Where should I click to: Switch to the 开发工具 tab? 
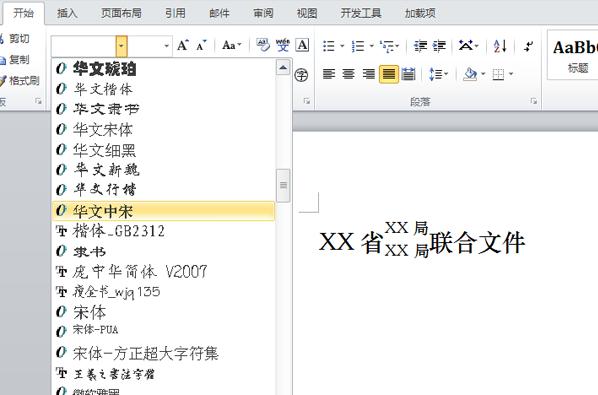(x=361, y=13)
